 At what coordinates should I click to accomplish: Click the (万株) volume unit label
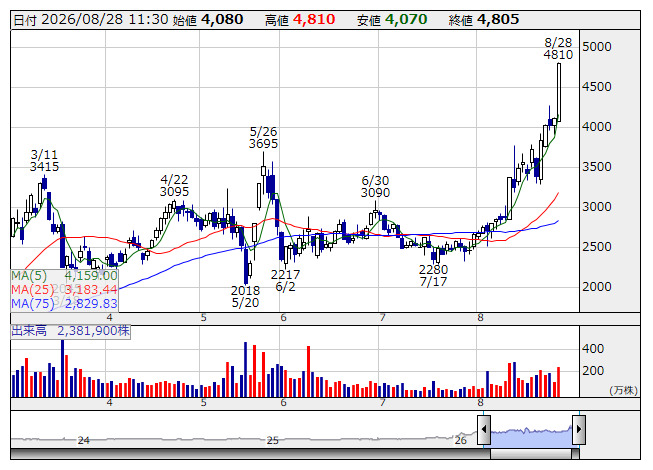pyautogui.click(x=623, y=390)
